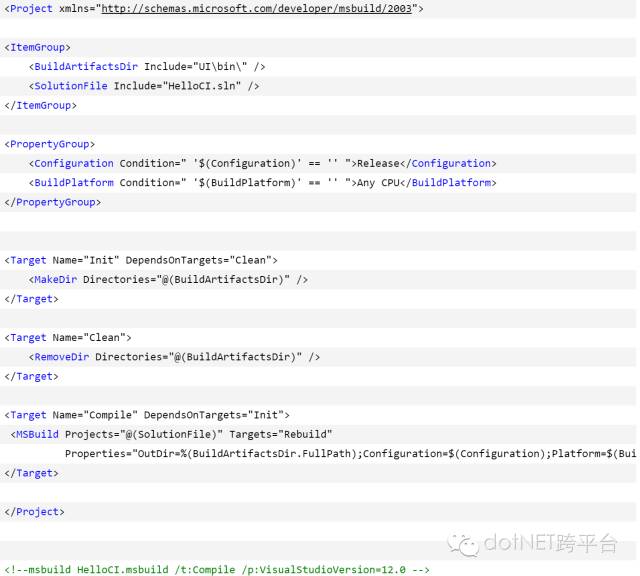
Task: Click the opening Project xmlns tag
Action: click(214, 9)
